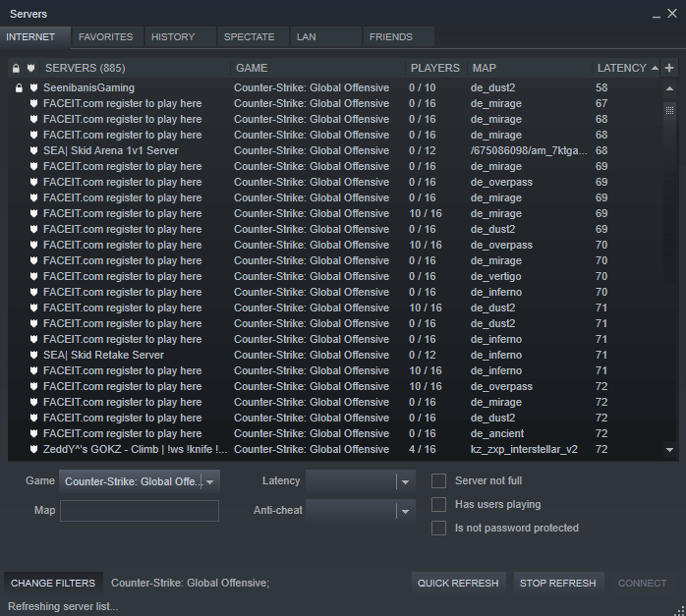Click the scroll down arrow of server list

click(x=670, y=450)
